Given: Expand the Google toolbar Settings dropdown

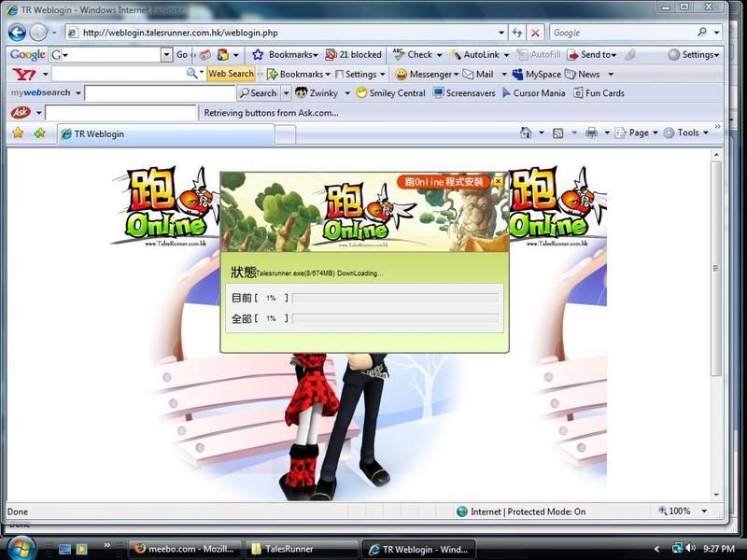Looking at the screenshot, I should pos(692,55).
